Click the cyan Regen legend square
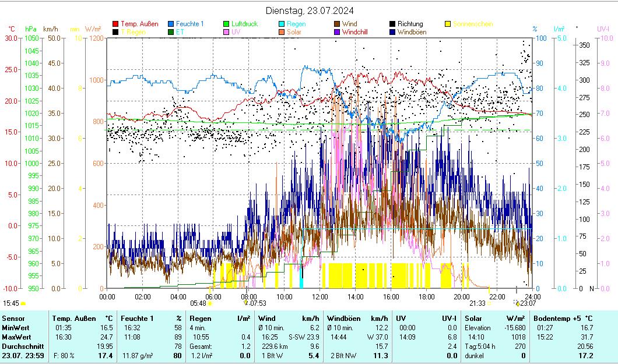The image size is (618, 364). pos(282,24)
